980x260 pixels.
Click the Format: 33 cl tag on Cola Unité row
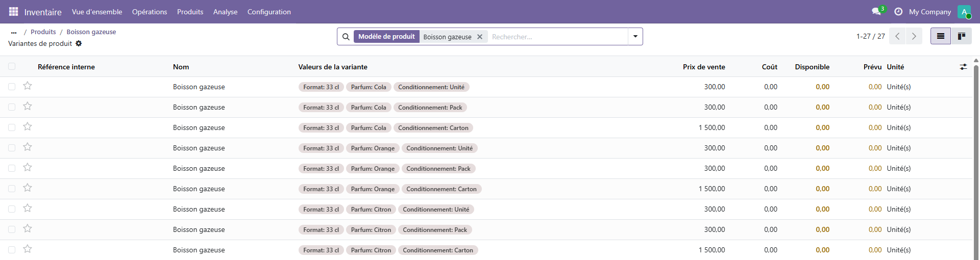pyautogui.click(x=321, y=87)
